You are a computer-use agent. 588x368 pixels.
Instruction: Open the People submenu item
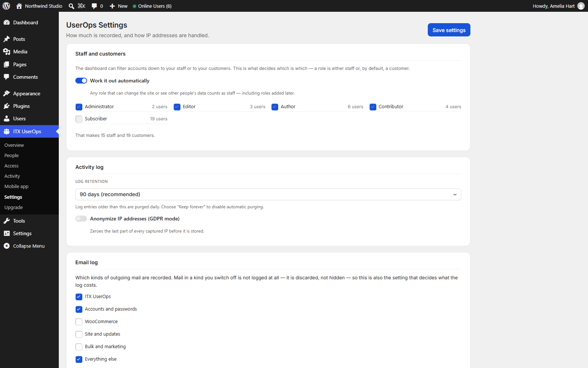tap(11, 156)
